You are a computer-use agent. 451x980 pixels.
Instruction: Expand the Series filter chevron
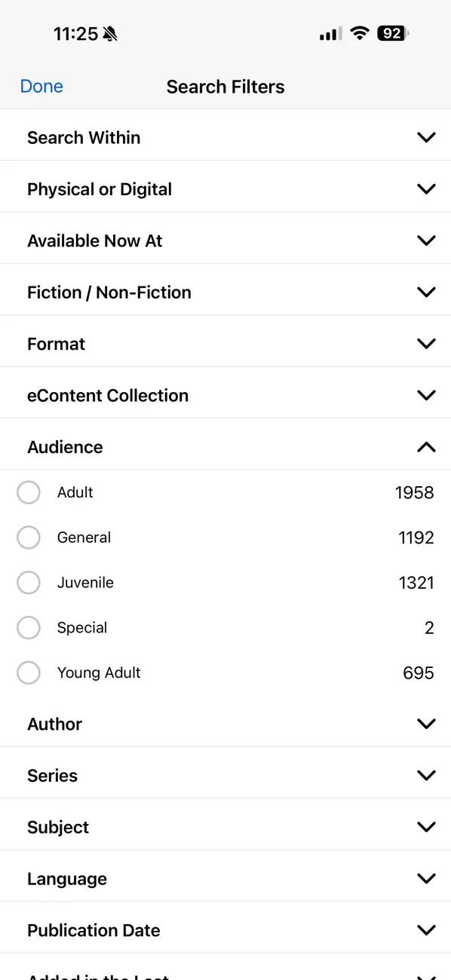point(426,776)
